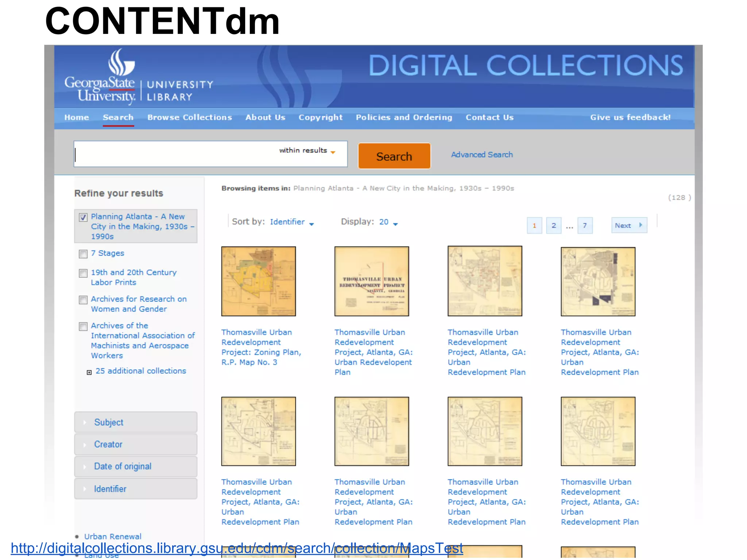Open the Zoning Plan, R.P. Map No. 3 link

click(x=261, y=347)
